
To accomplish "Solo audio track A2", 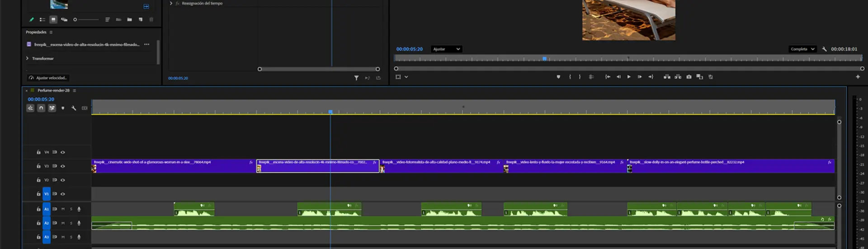I will (71, 223).
